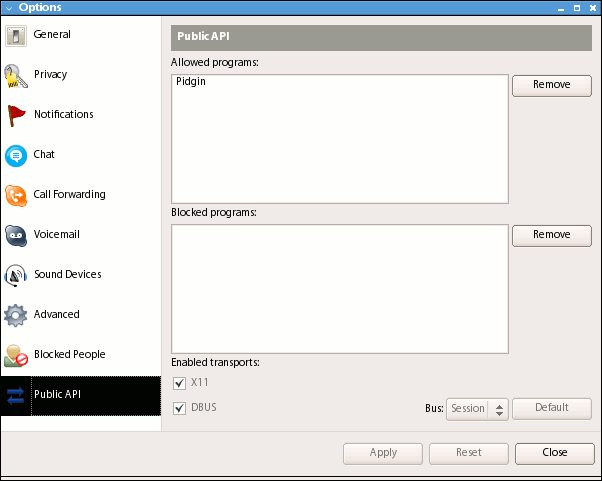Viewport: 602px width, 481px height.
Task: Close the Options dialog
Action: click(x=555, y=454)
